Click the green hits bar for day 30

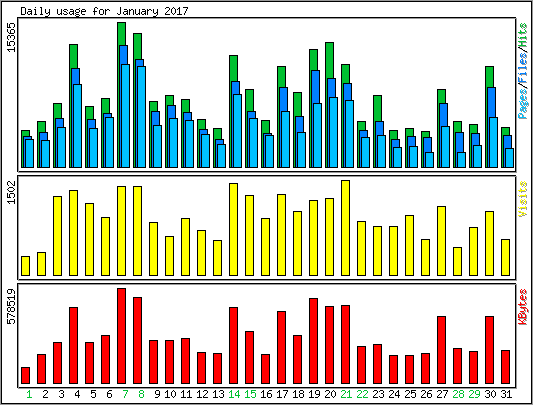point(489,77)
